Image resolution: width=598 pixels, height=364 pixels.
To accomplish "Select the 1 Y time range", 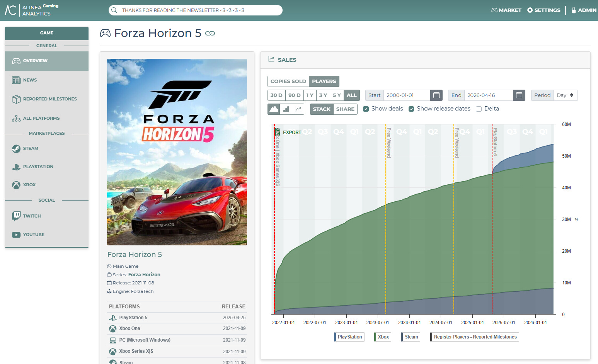I will [310, 95].
